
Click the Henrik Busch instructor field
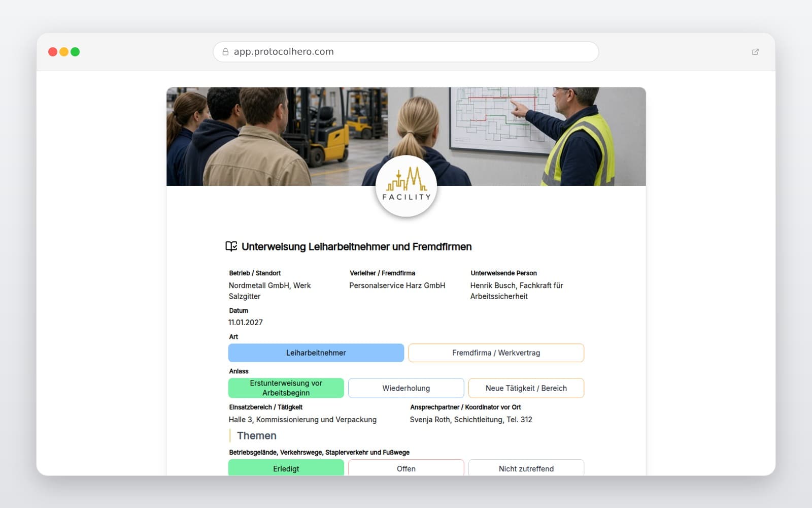(x=517, y=291)
